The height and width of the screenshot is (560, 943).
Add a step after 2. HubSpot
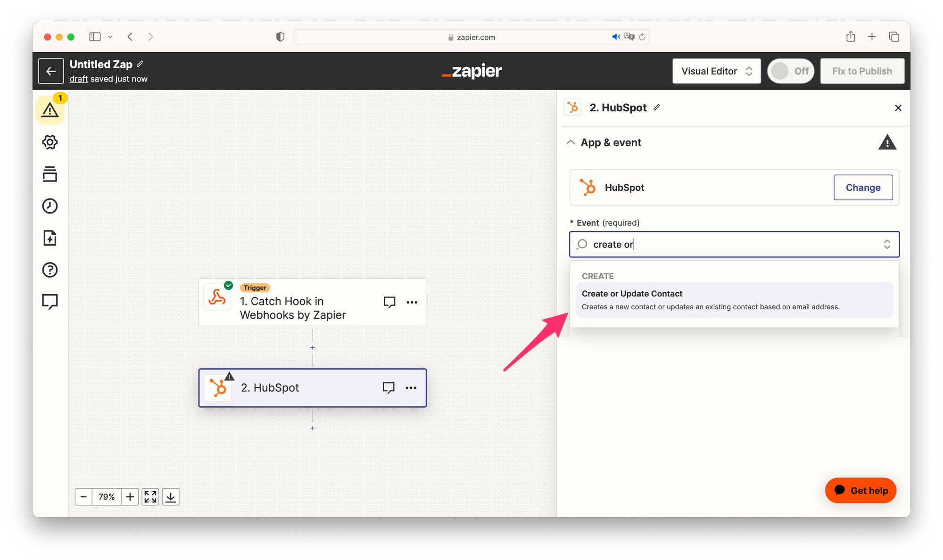pos(313,428)
